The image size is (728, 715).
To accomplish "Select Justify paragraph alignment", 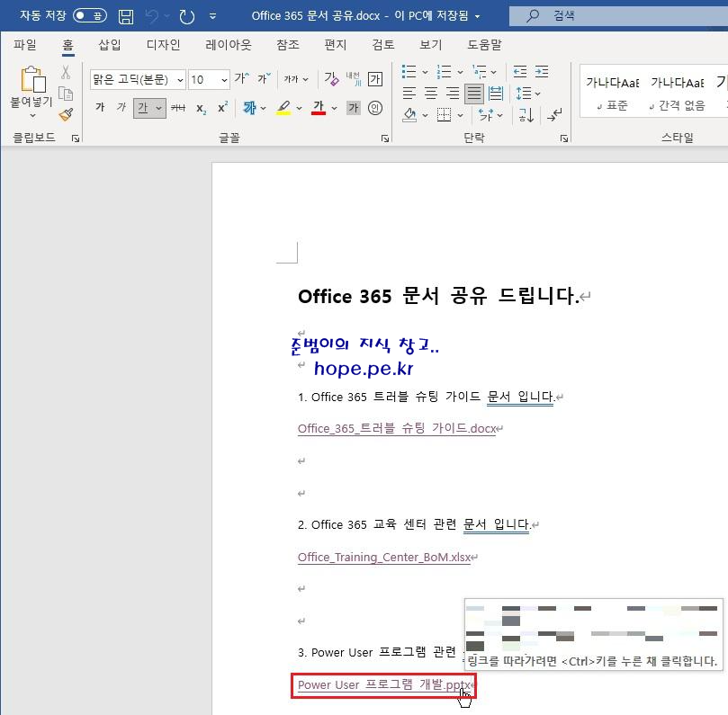I will (x=474, y=94).
